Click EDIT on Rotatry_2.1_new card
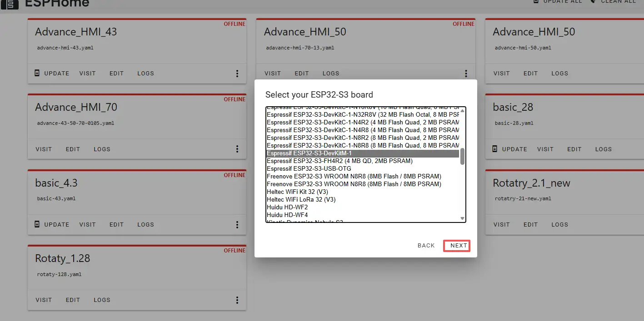Screen dimensions: 644x321 coord(530,224)
